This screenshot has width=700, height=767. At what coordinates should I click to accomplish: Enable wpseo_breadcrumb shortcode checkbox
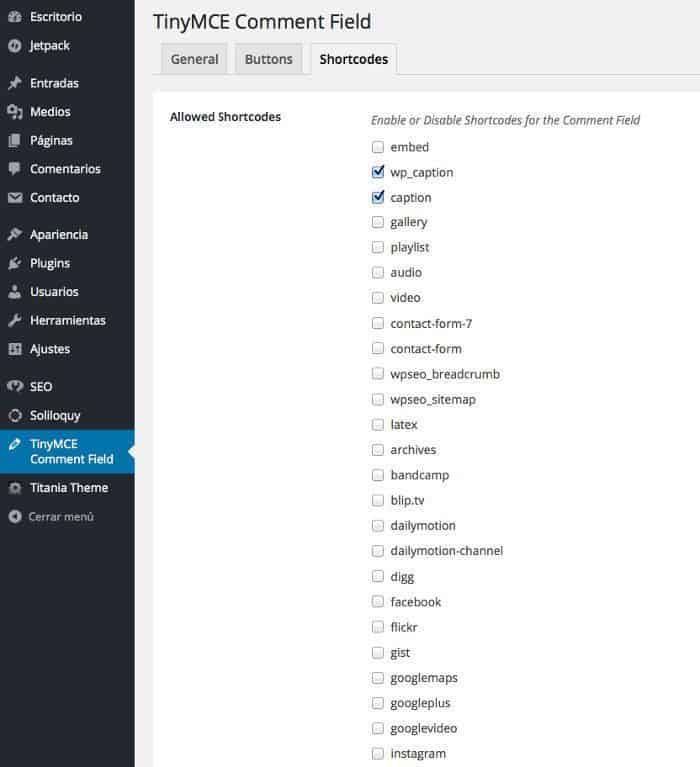(x=378, y=374)
